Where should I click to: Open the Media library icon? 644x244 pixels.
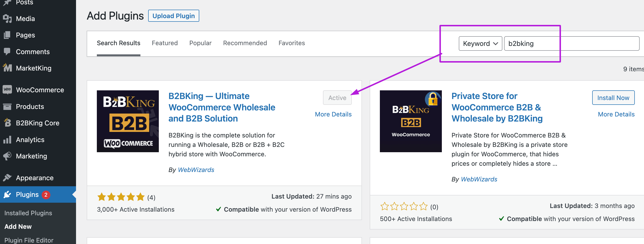click(x=7, y=18)
